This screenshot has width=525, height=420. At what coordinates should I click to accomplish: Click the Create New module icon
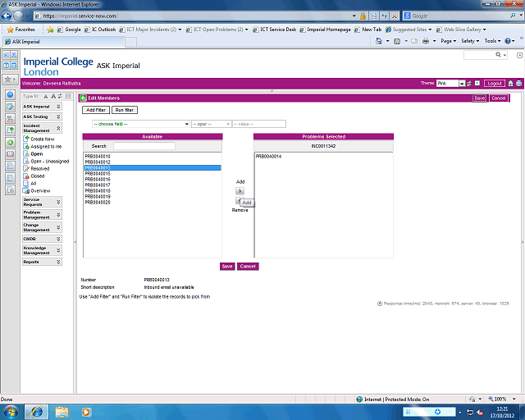coord(26,139)
